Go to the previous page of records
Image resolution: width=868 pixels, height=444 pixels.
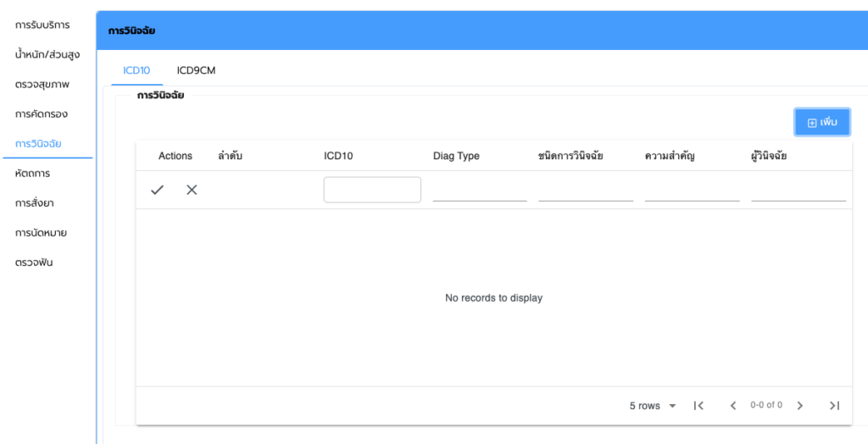click(x=733, y=406)
